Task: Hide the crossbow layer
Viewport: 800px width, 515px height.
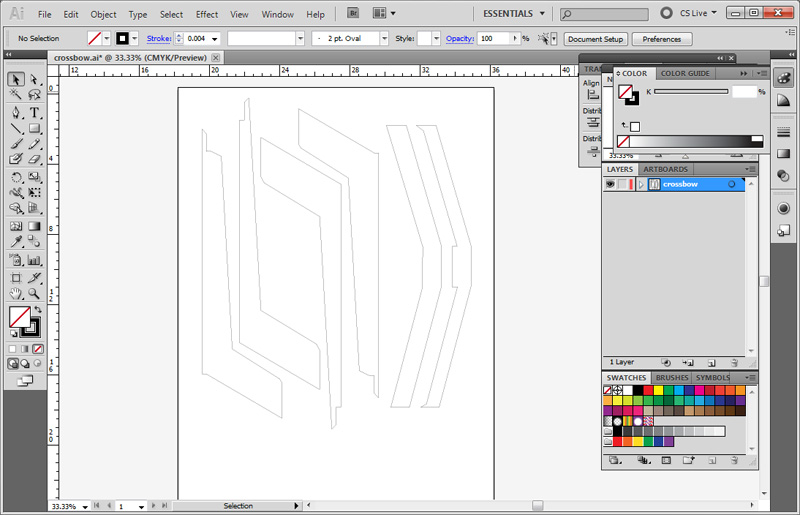Action: (610, 184)
